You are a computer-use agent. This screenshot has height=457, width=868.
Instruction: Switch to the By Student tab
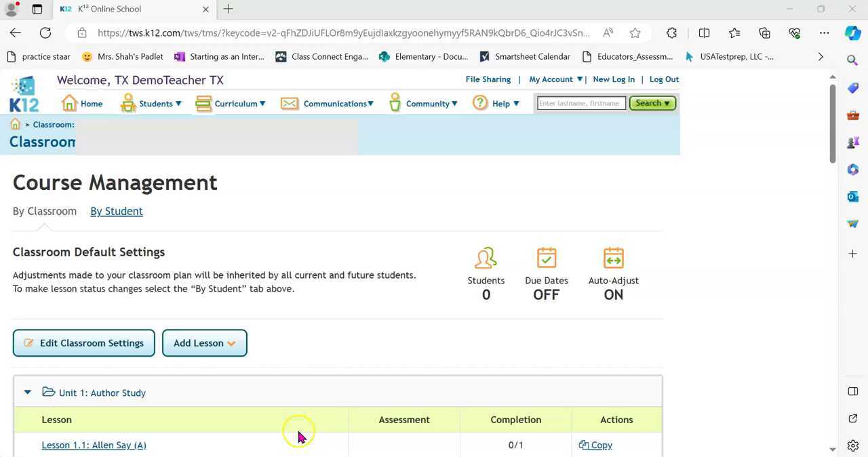pos(116,211)
